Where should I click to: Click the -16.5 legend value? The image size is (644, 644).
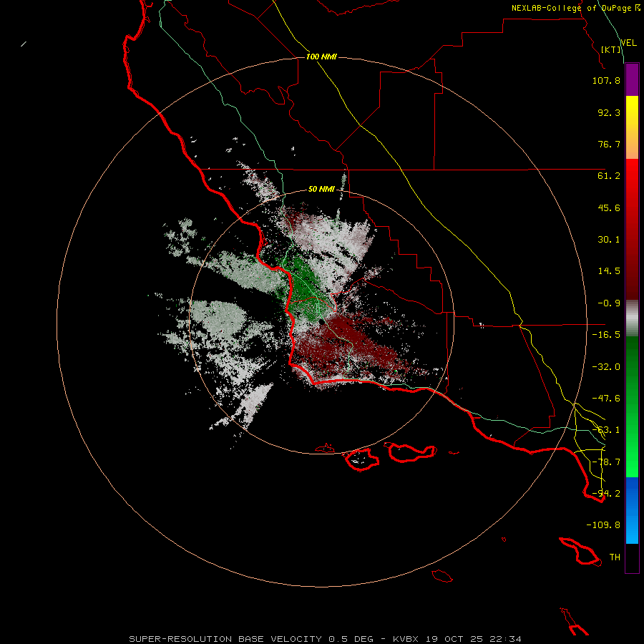(x=606, y=335)
